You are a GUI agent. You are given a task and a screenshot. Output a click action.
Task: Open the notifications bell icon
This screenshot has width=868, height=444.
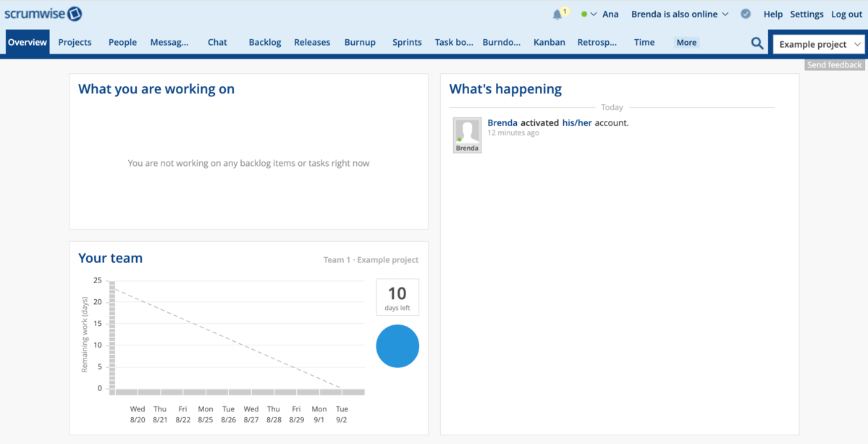(x=556, y=14)
